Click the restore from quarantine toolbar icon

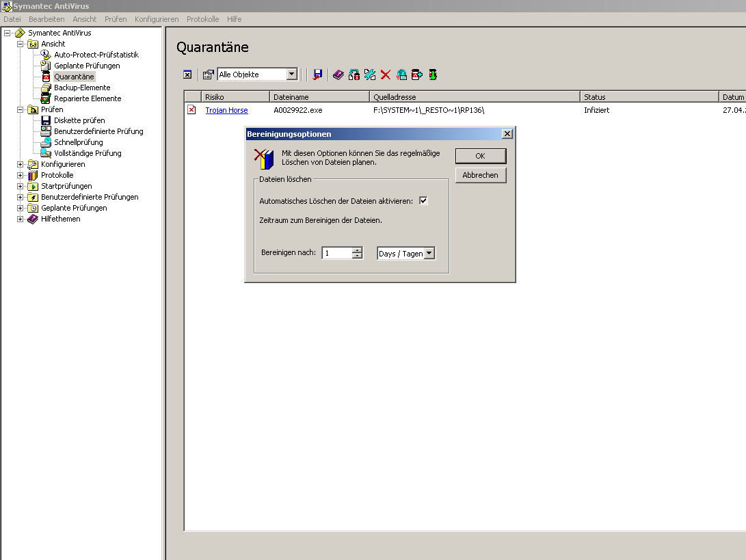(354, 75)
